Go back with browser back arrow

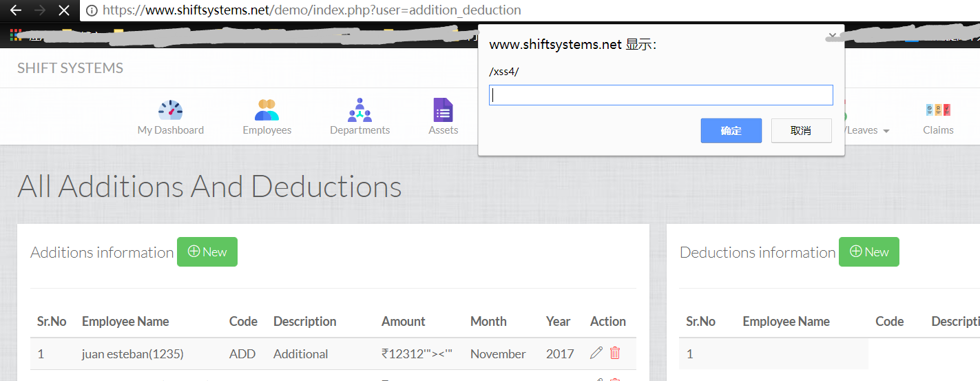[16, 10]
